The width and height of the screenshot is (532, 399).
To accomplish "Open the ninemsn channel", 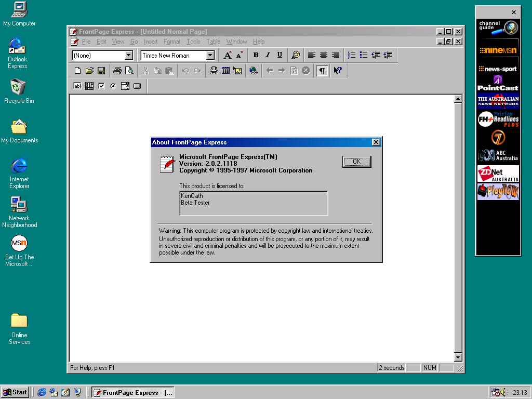I will [x=498, y=50].
